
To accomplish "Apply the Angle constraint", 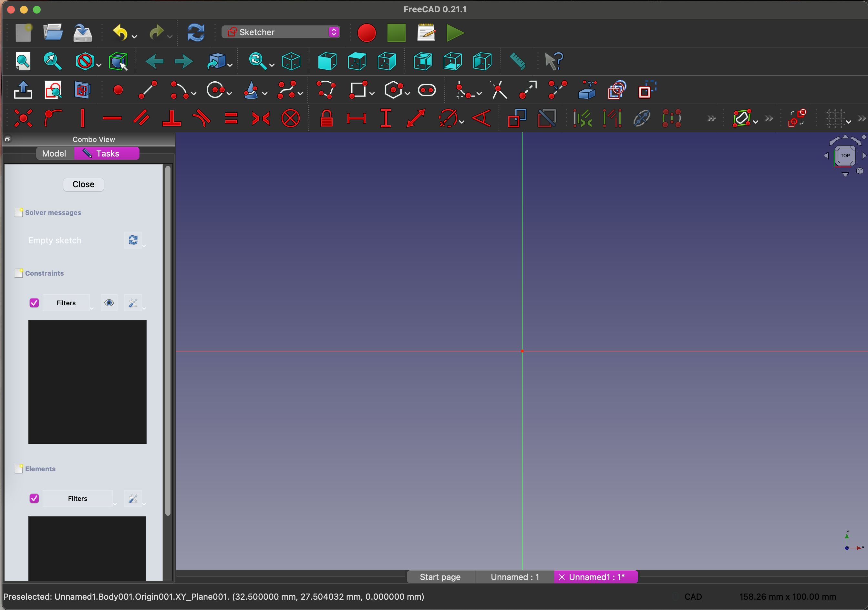I will click(x=482, y=118).
